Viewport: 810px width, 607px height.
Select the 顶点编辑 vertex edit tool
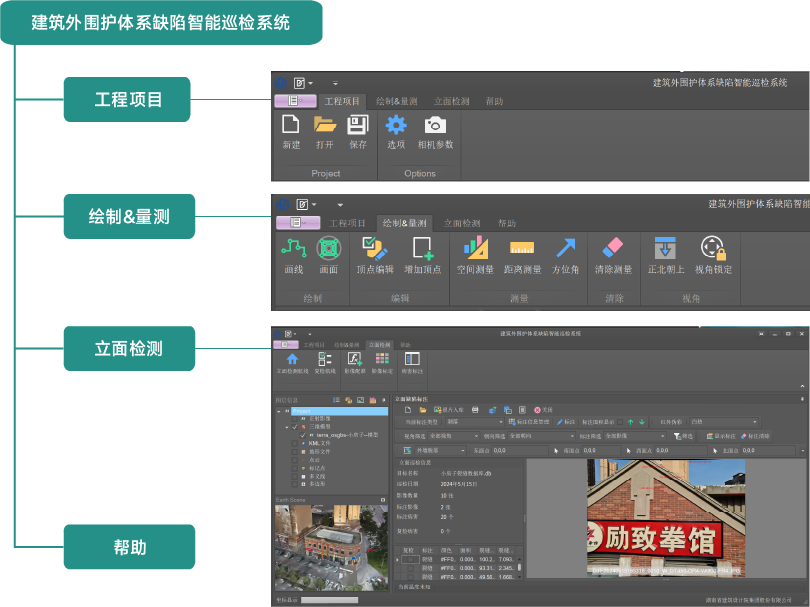374,248
